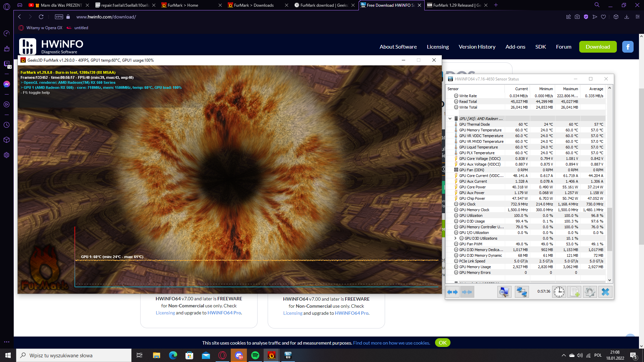Open Spotify from the taskbar
The image size is (644, 362).
pyautogui.click(x=255, y=355)
